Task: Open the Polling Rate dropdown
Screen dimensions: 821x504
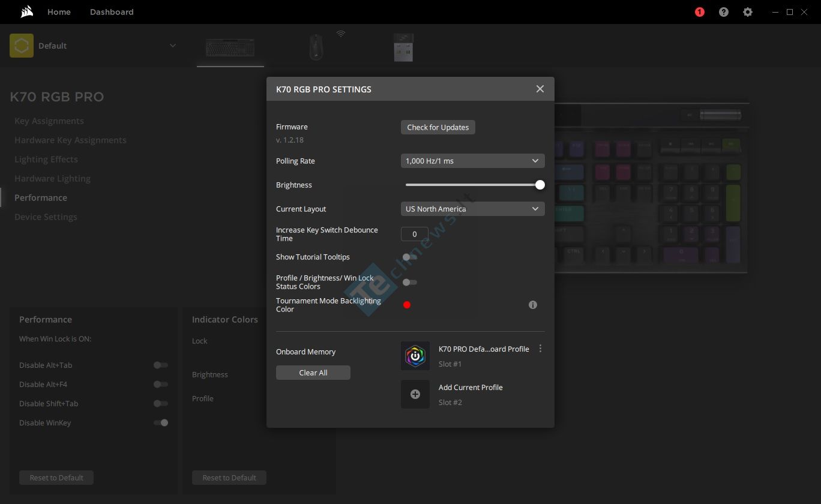Action: 473,161
